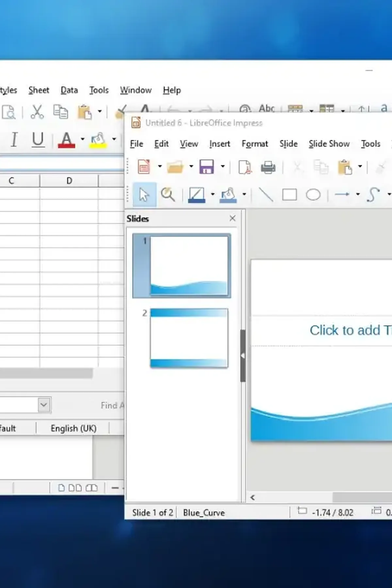This screenshot has width=392, height=588.
Task: Toggle Underline formatting in Calc
Action: click(38, 140)
